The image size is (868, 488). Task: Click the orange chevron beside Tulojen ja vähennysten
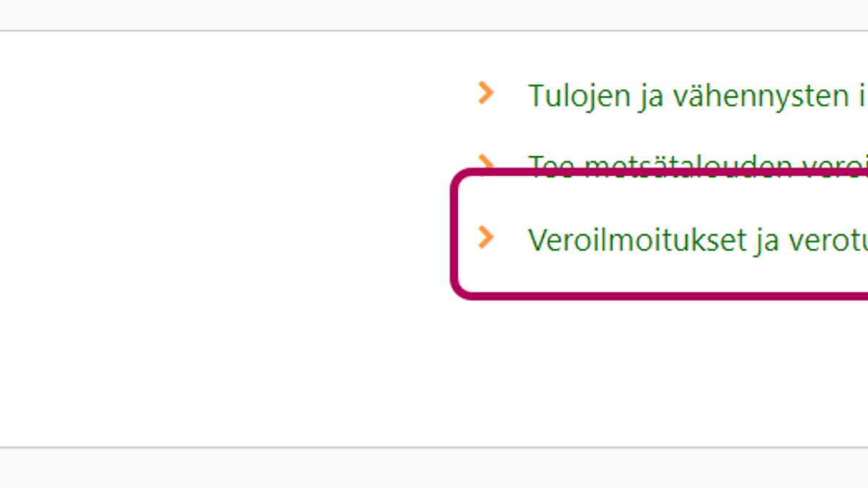(x=485, y=93)
